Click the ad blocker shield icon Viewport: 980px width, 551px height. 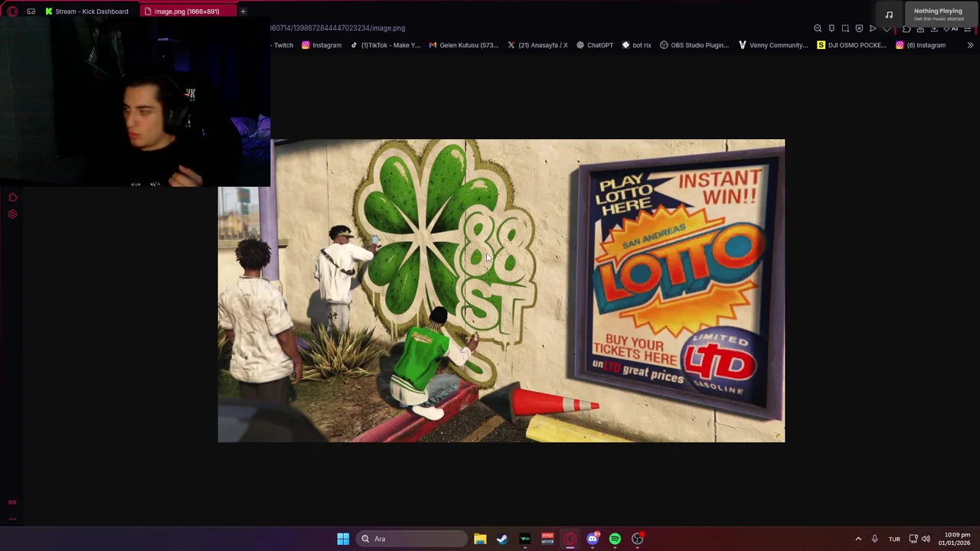tap(859, 28)
